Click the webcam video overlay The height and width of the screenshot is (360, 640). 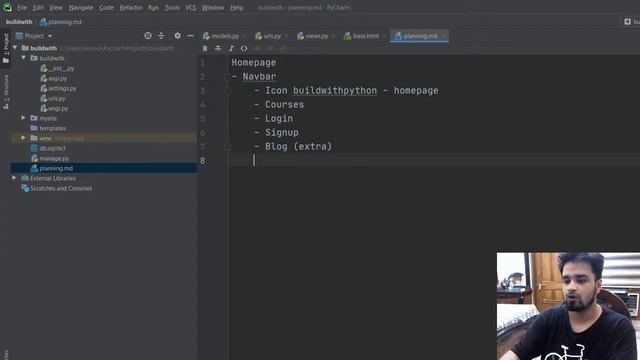[568, 306]
